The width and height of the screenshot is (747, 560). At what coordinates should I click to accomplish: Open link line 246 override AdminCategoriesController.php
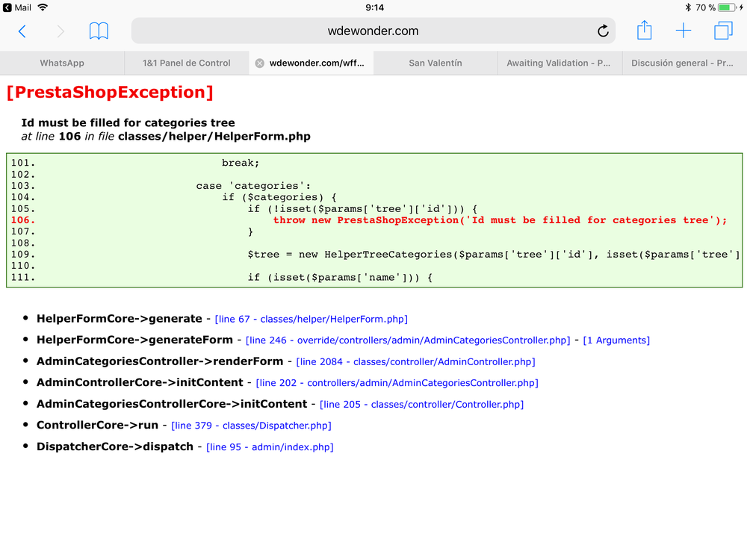point(408,340)
